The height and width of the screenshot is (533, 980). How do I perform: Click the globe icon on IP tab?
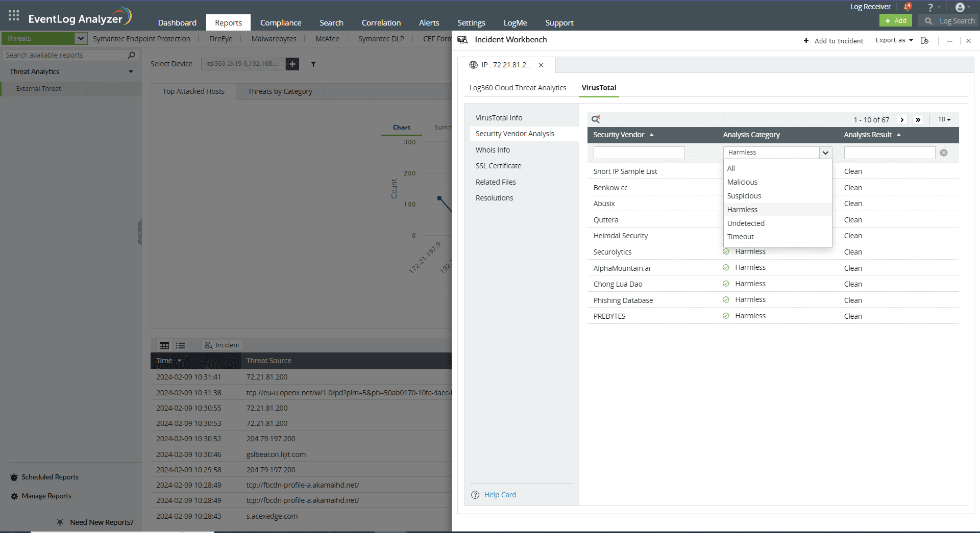point(474,65)
